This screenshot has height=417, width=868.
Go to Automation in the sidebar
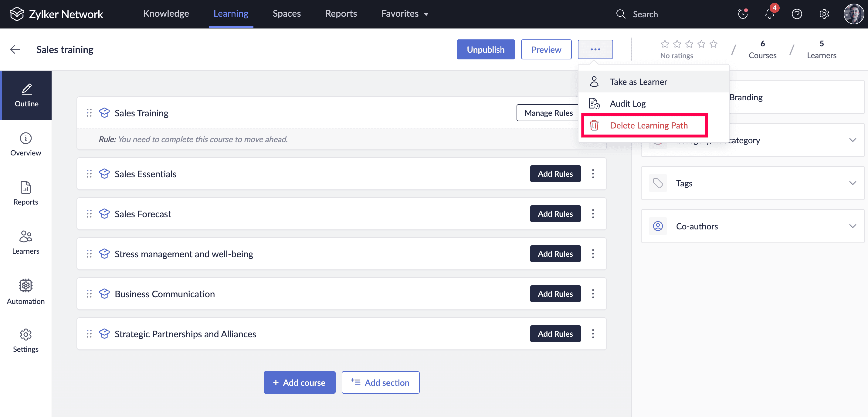tap(25, 292)
